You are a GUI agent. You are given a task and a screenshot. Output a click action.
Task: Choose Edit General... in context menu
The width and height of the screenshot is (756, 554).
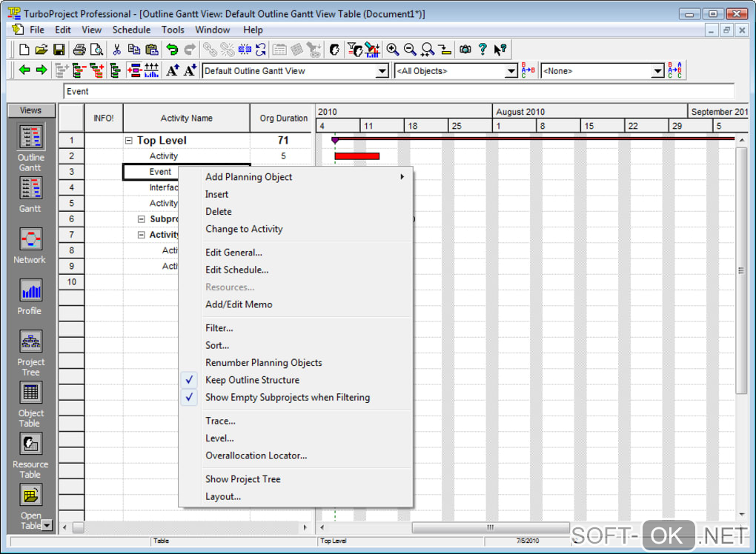[233, 253]
